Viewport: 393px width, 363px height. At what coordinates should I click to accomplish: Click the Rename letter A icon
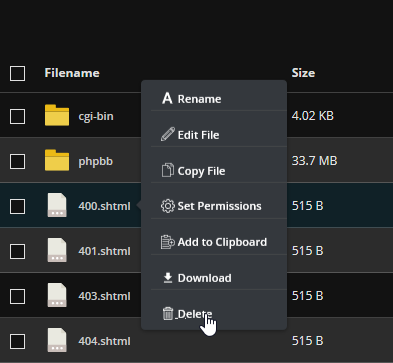click(x=167, y=98)
